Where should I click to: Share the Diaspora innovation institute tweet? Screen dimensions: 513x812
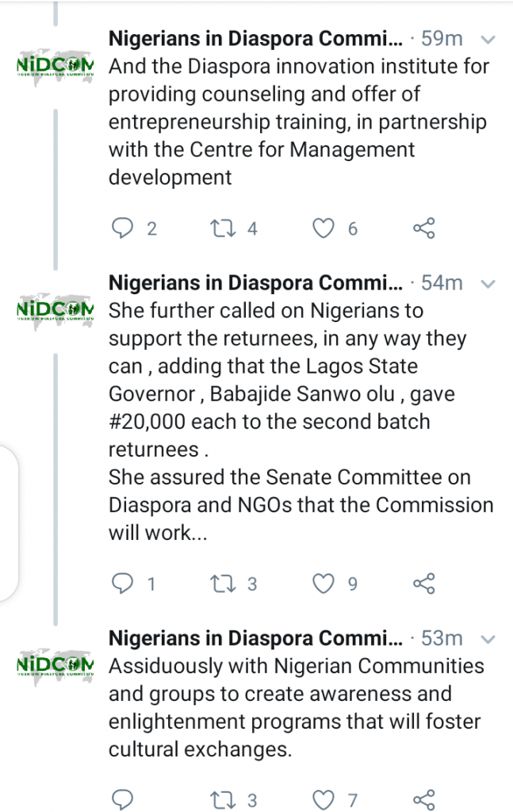[x=424, y=229]
